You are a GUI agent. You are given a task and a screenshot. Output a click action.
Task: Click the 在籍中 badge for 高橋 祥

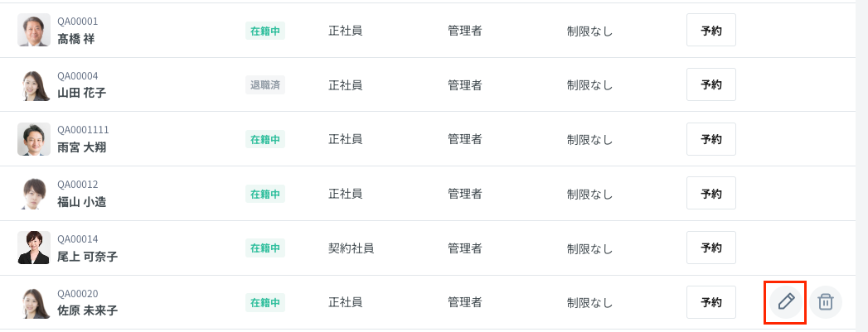coord(265,31)
